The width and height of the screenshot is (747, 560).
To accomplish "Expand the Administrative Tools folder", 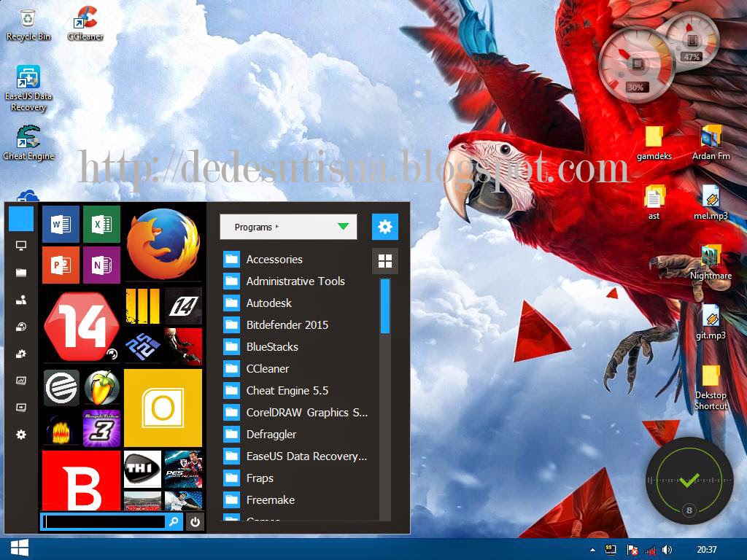I will tap(295, 281).
